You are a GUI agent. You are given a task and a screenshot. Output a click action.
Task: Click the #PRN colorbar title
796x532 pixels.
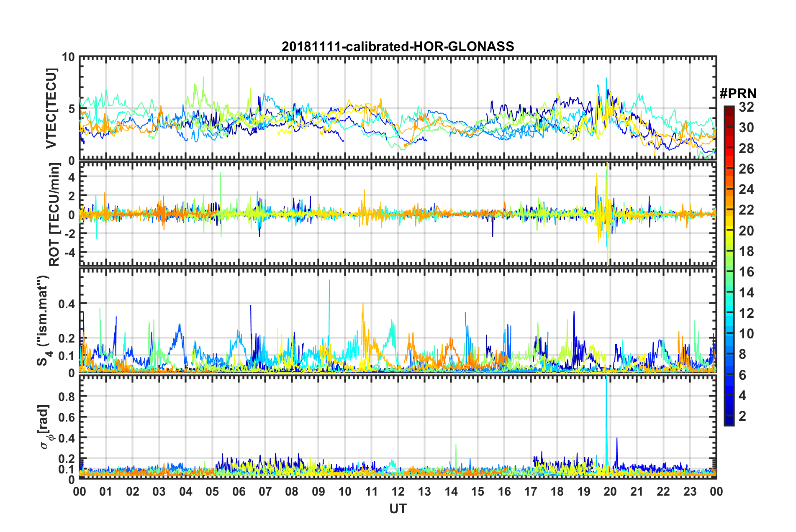(x=738, y=93)
